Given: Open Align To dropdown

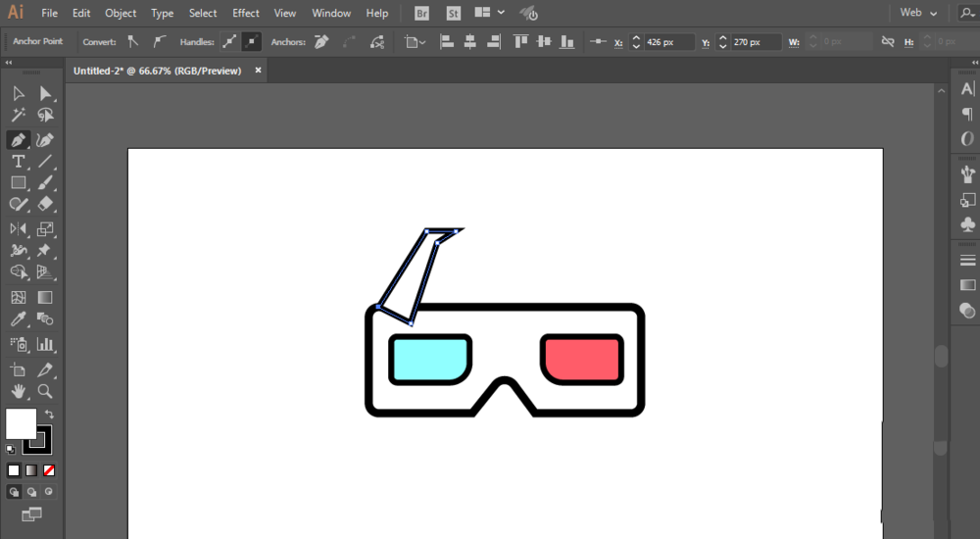Looking at the screenshot, I should 415,42.
